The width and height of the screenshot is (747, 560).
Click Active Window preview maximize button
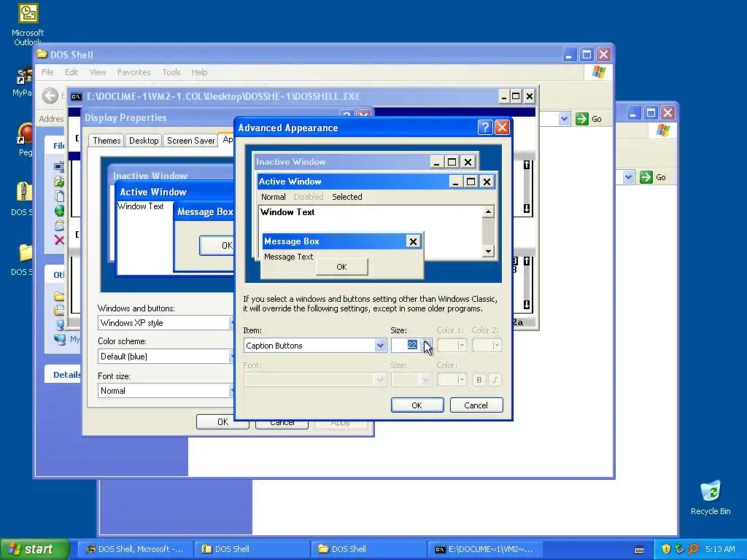pyautogui.click(x=471, y=182)
